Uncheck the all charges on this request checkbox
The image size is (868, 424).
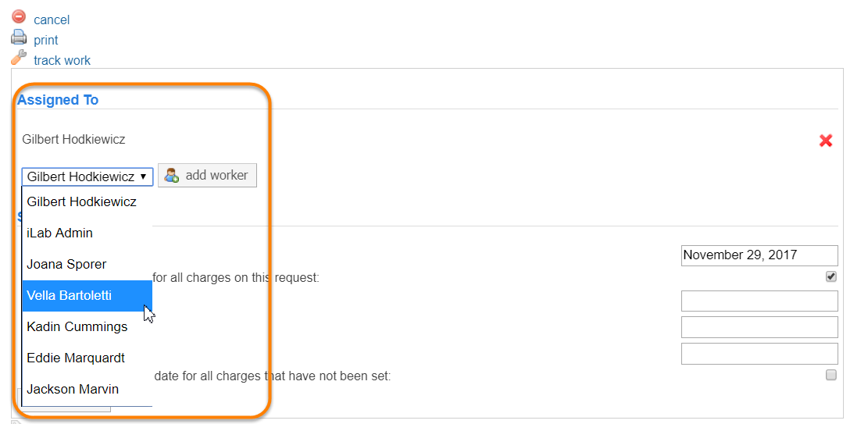click(831, 276)
